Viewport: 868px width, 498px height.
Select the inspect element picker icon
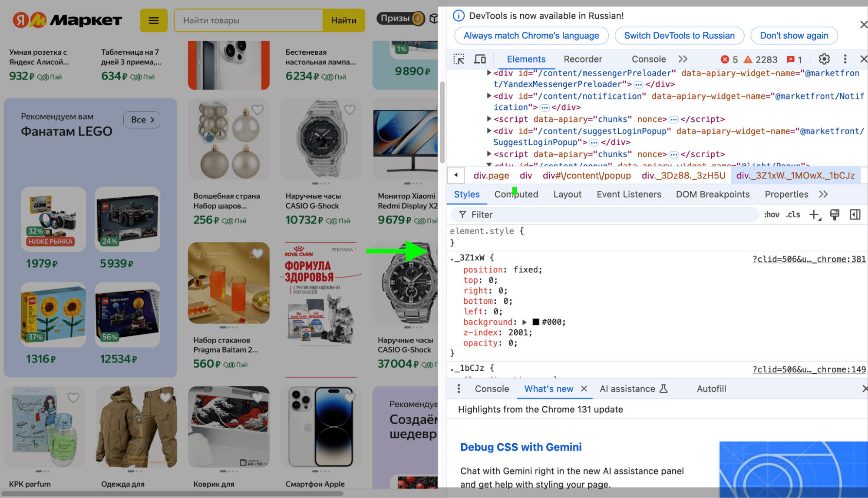459,59
